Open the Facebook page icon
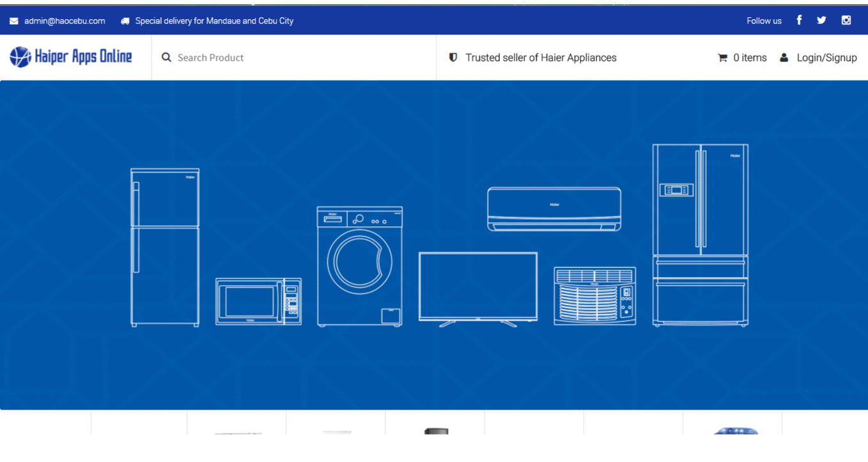Screen dimensions: 868x462 tap(799, 20)
